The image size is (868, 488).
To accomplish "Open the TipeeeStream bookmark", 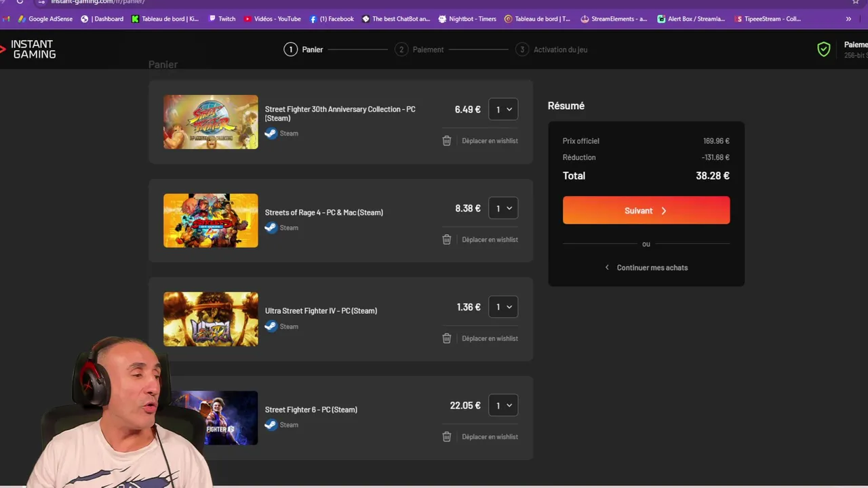I will (x=768, y=19).
